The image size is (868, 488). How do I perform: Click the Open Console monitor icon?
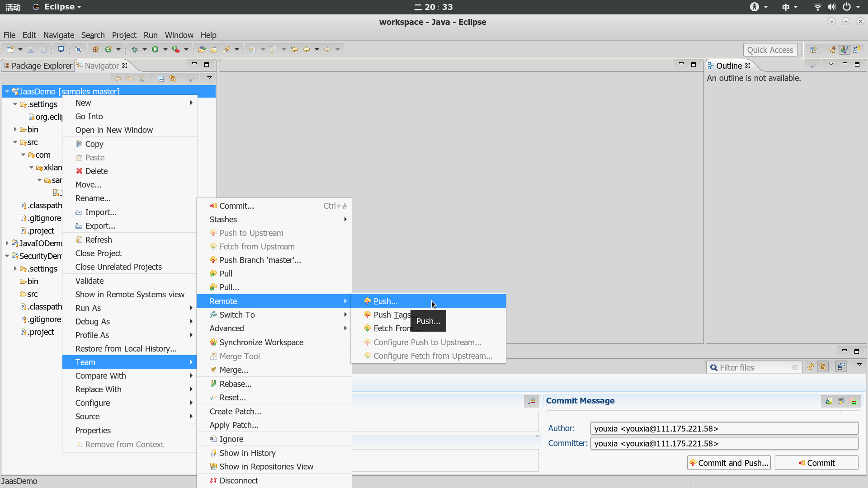(61, 49)
